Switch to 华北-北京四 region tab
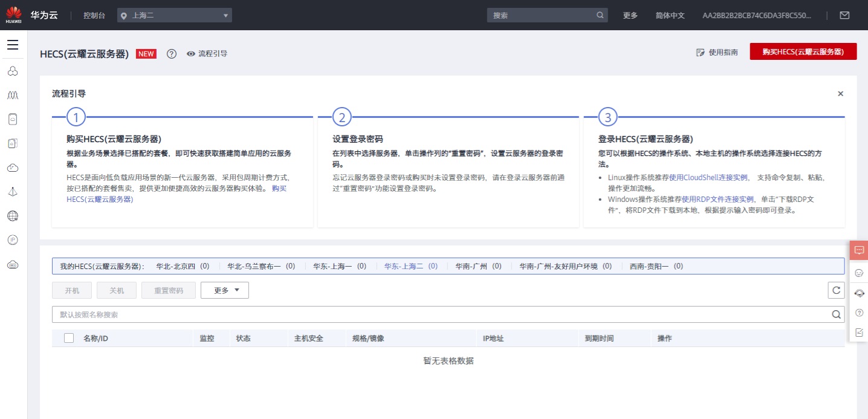The width and height of the screenshot is (868, 419). pyautogui.click(x=183, y=266)
